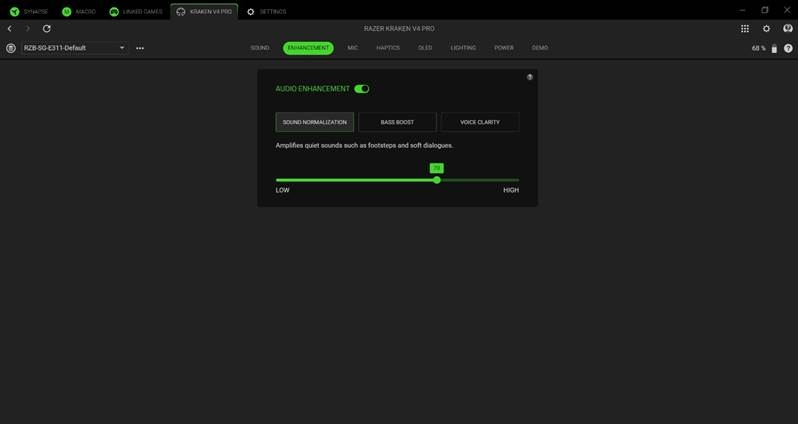Go to the Mic section
Image resolution: width=798 pixels, height=424 pixels.
coord(353,48)
